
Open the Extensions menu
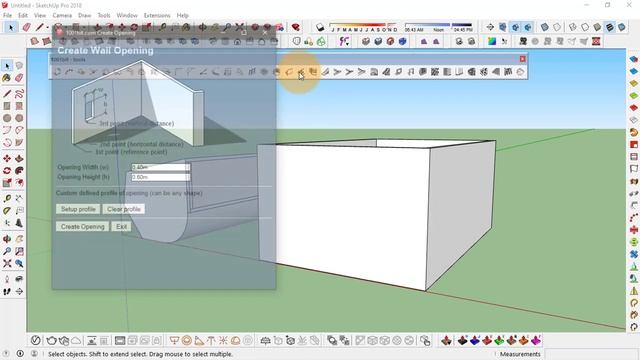pos(157,16)
